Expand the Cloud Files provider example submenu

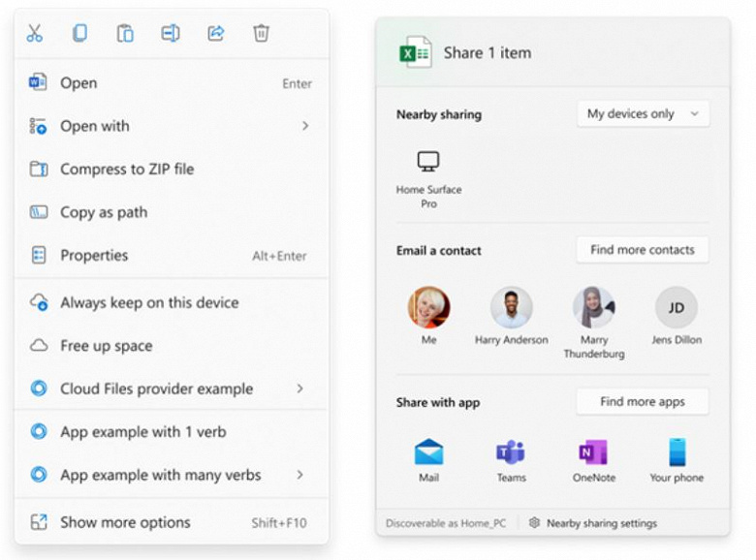click(172, 389)
